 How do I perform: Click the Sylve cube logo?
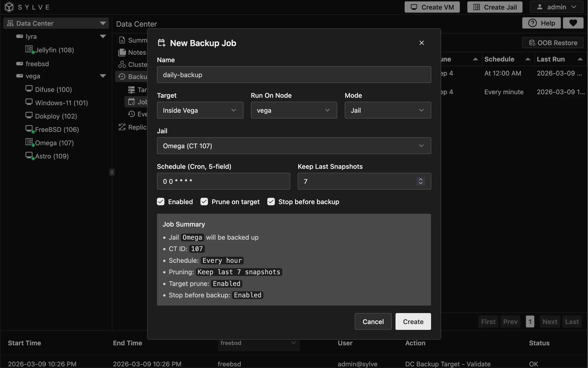[9, 7]
